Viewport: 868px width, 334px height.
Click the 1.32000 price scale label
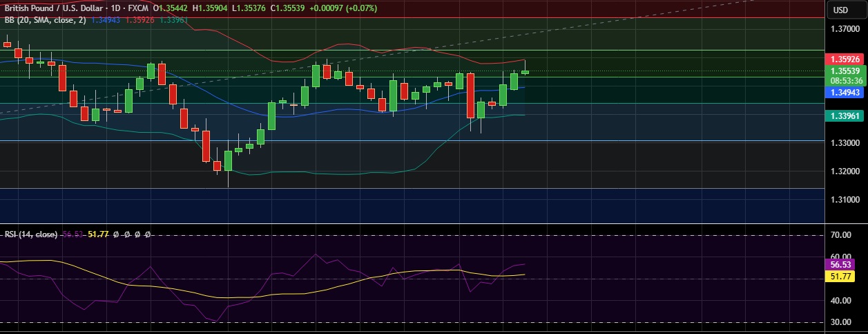pyautogui.click(x=845, y=171)
